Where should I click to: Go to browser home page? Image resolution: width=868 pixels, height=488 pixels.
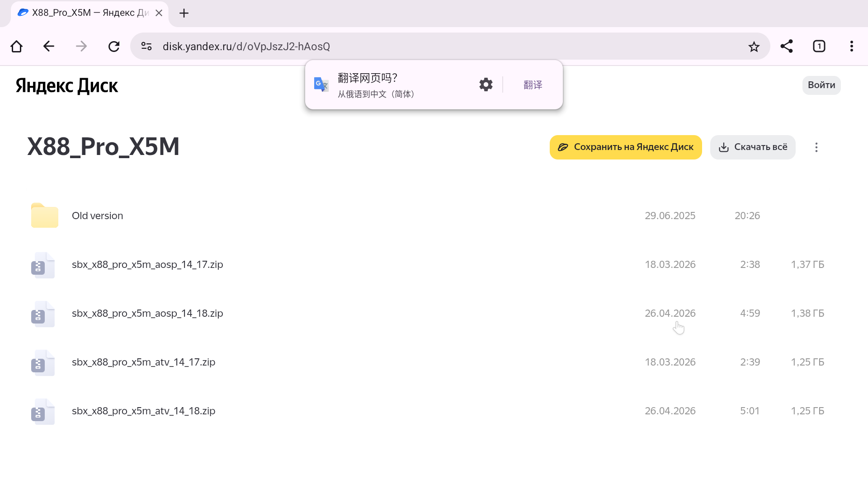click(17, 47)
